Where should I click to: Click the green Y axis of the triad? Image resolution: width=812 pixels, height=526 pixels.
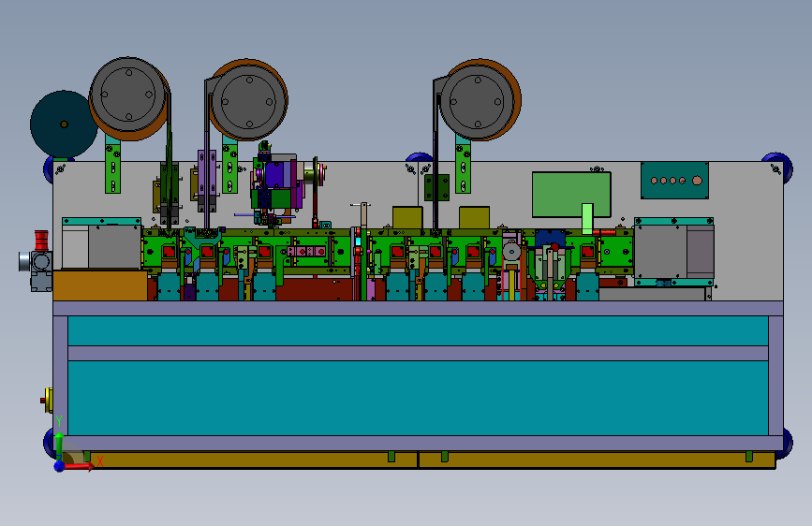(59, 446)
